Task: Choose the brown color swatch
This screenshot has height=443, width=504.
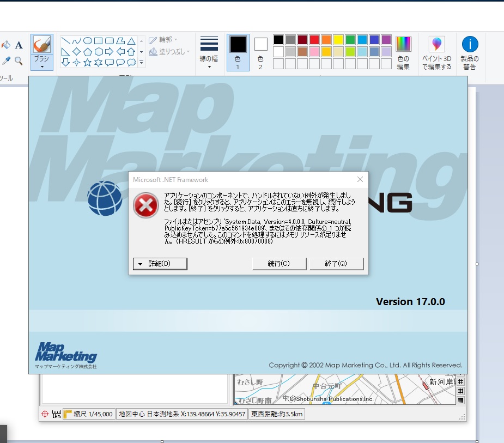Action: tap(302, 52)
